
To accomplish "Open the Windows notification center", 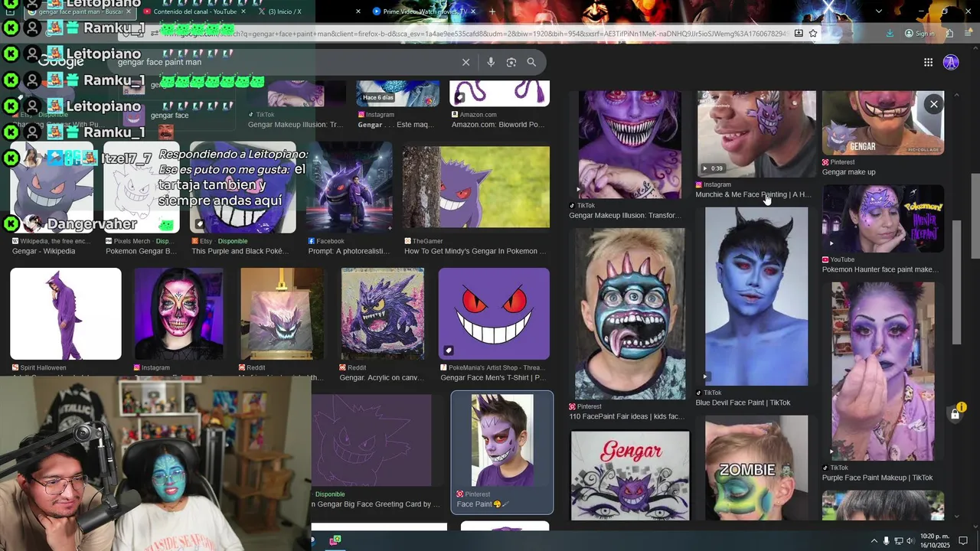I will [x=963, y=541].
